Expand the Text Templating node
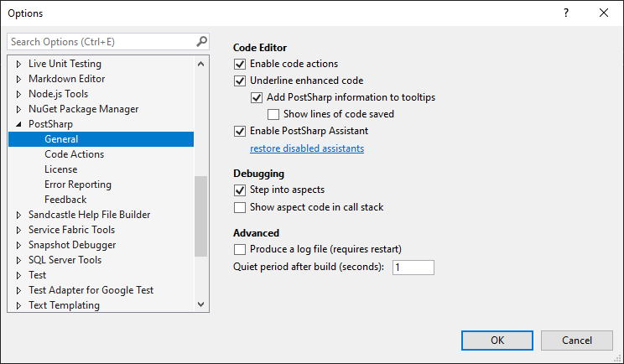624x364 pixels. 18,305
